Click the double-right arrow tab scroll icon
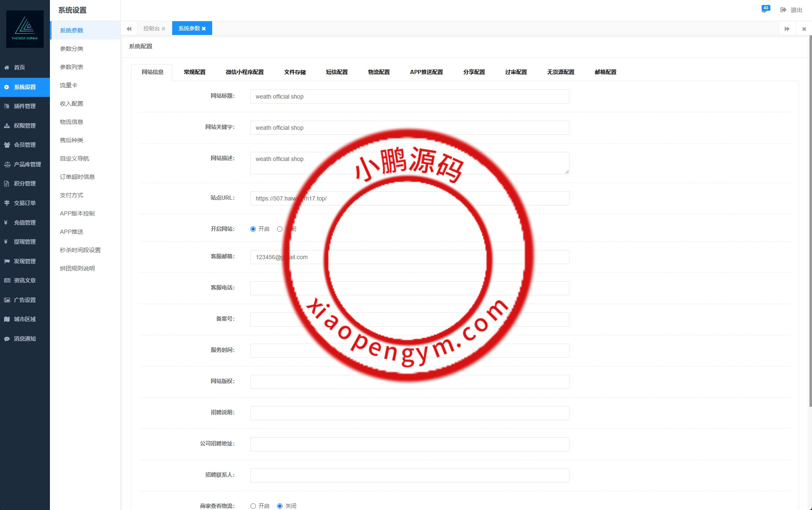This screenshot has width=812, height=510. (787, 29)
